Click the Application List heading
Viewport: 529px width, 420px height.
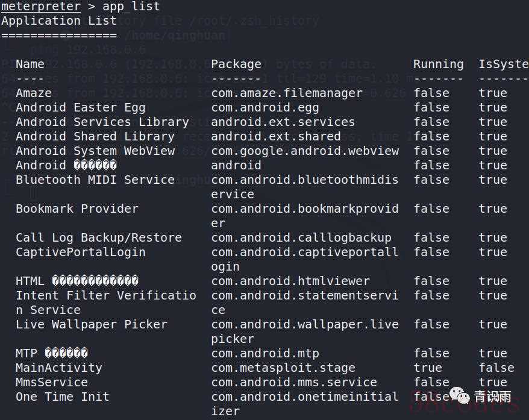[x=59, y=21]
